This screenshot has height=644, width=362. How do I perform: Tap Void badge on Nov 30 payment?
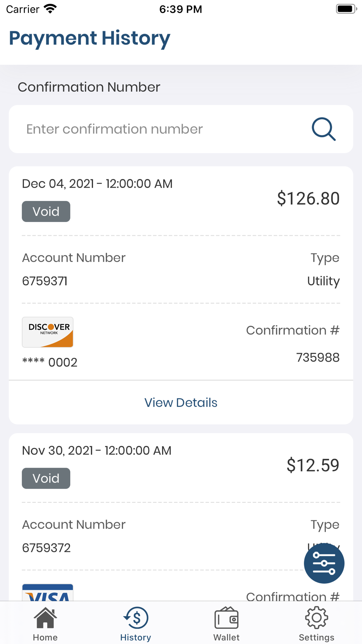(x=46, y=478)
